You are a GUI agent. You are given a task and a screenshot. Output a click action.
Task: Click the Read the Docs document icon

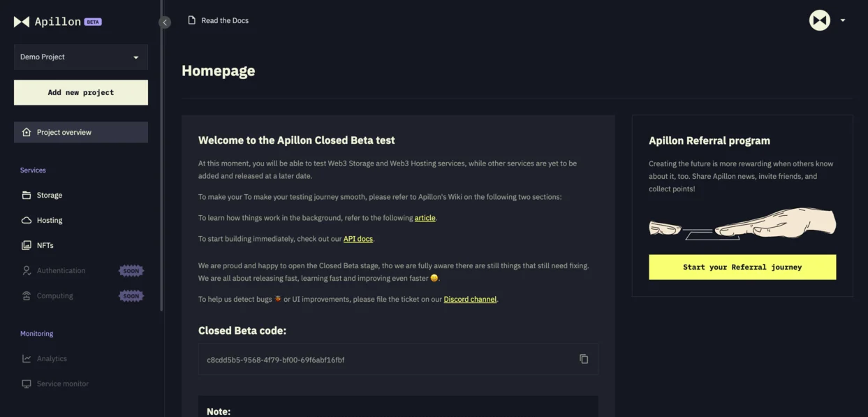tap(191, 20)
